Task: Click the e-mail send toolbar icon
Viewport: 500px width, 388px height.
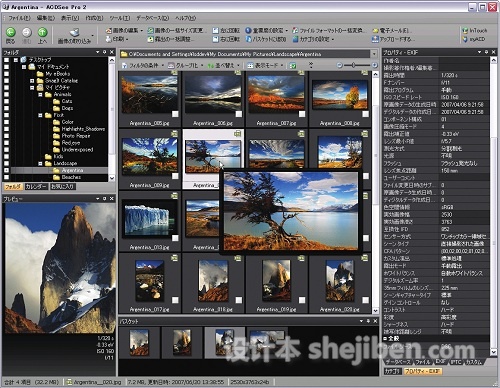Action: point(375,30)
